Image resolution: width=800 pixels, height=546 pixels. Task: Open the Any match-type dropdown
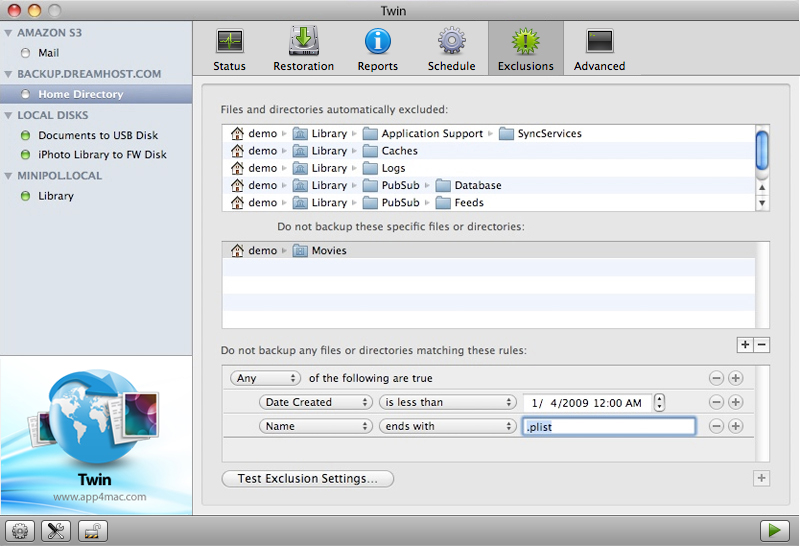click(265, 378)
